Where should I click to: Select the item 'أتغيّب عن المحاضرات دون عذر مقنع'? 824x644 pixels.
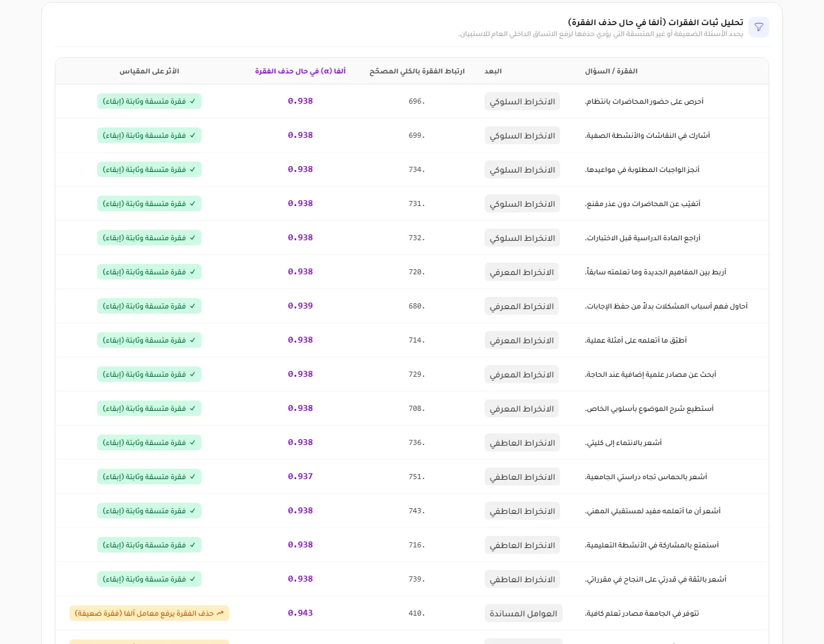(x=642, y=204)
